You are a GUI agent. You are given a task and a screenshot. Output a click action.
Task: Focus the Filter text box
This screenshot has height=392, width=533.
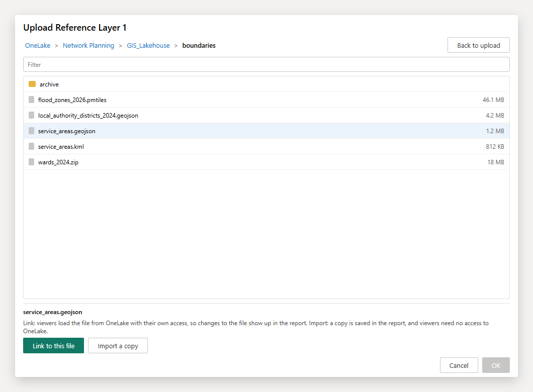(266, 64)
